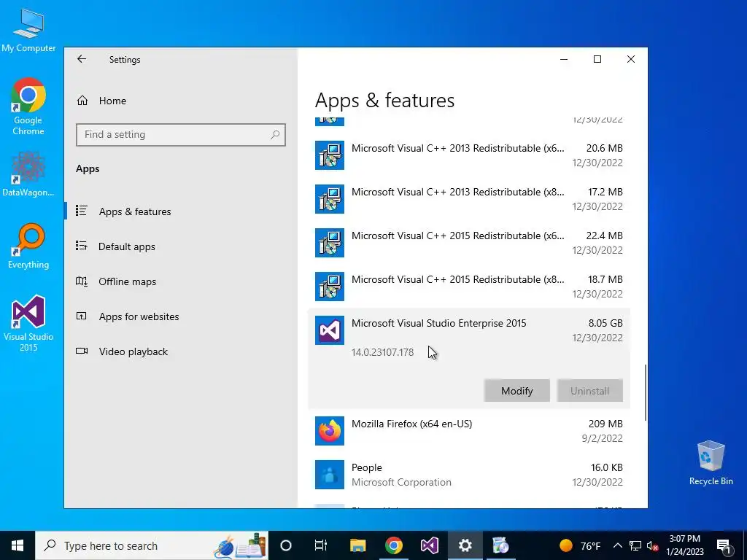Click icon of Visual C++ 2015 Redistributable 18.7 MB

point(329,287)
